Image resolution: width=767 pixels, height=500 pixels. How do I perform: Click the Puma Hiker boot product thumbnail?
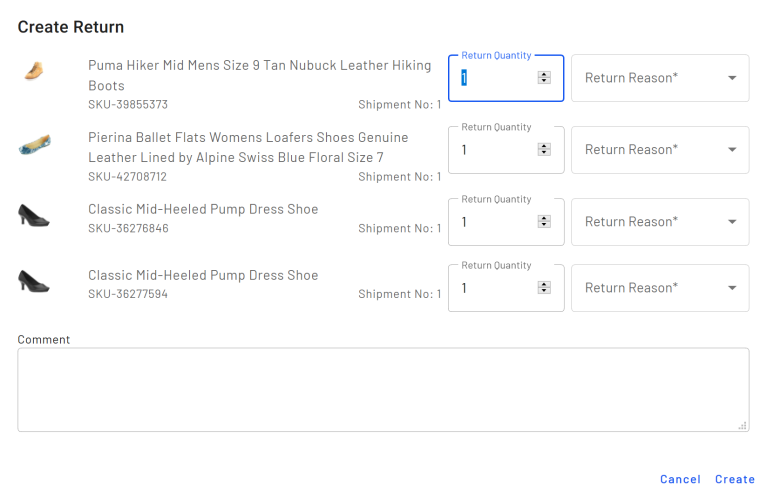34,71
